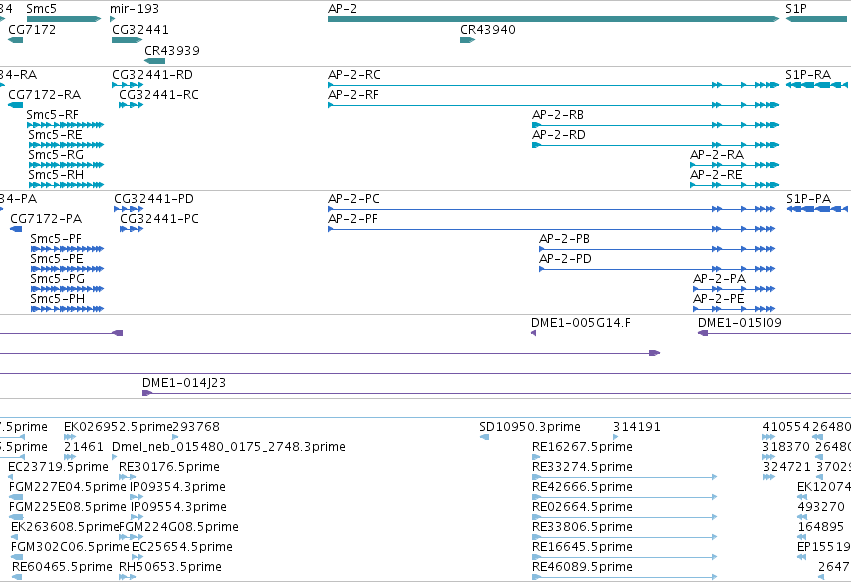
Task: Click the DME1-015I09 clone feature
Action: coord(774,333)
